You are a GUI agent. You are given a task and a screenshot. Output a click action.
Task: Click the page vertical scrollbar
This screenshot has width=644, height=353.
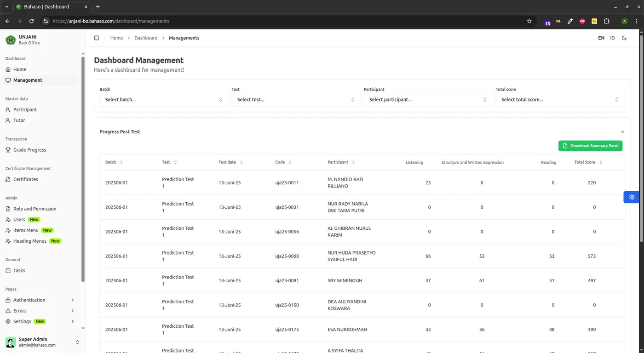[641, 138]
